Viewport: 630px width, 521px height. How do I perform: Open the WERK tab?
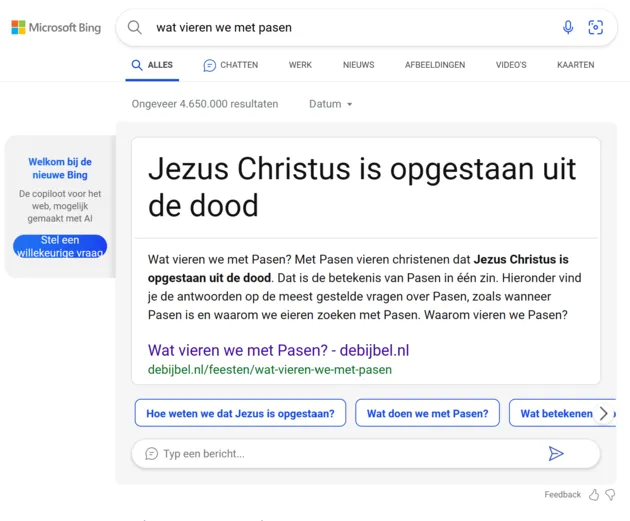coord(300,65)
